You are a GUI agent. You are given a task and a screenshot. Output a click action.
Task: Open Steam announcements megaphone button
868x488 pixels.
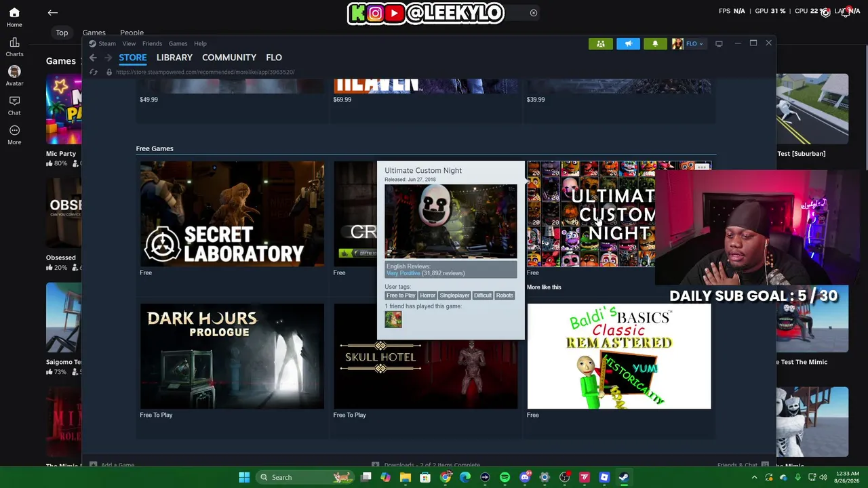tap(628, 43)
